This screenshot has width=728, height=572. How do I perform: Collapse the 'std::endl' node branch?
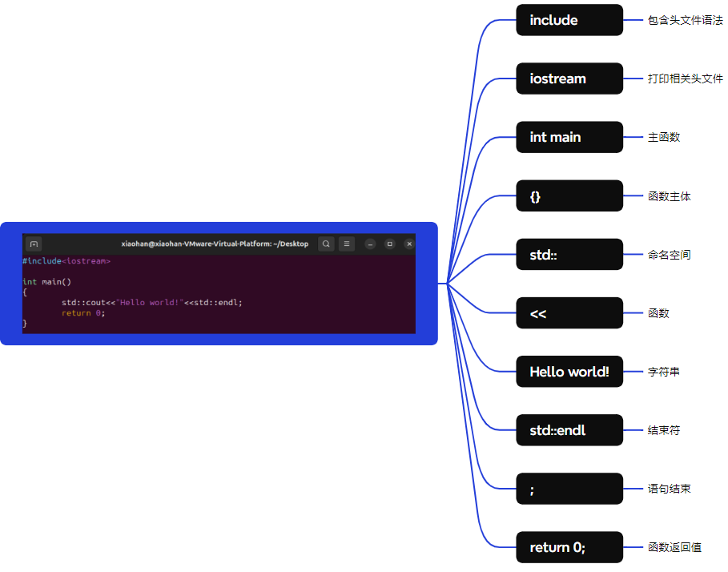569,430
